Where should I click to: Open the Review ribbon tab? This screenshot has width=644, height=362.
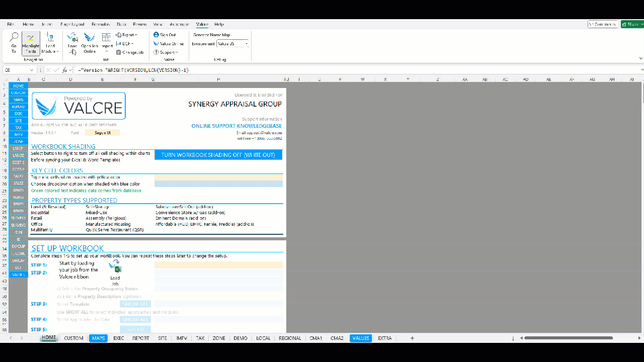point(140,24)
